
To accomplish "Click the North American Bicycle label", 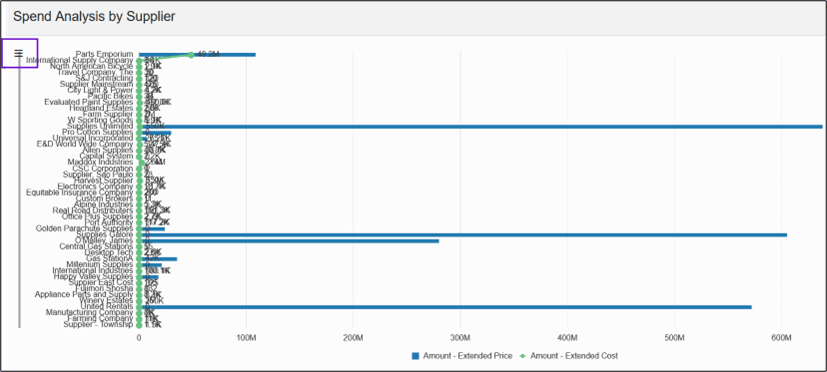I will pos(92,66).
